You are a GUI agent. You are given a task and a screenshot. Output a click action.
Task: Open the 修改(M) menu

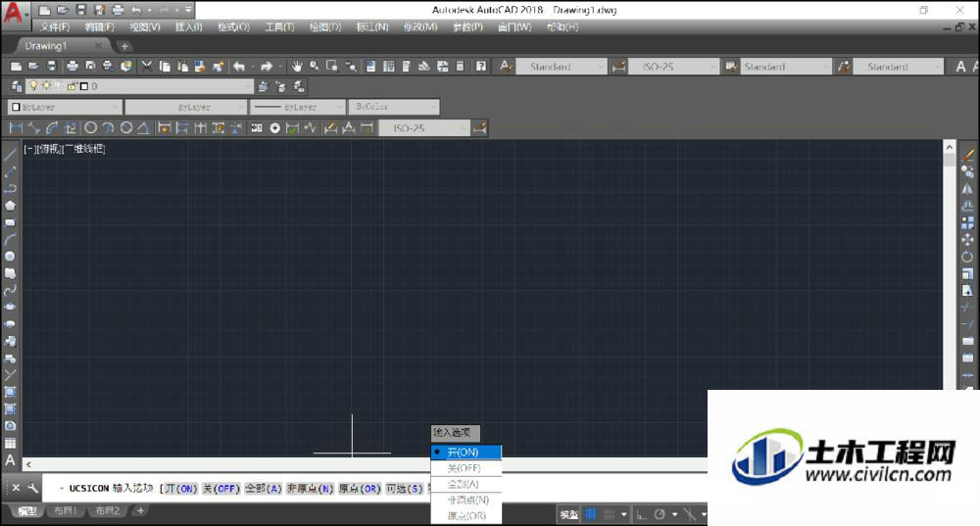(x=420, y=26)
